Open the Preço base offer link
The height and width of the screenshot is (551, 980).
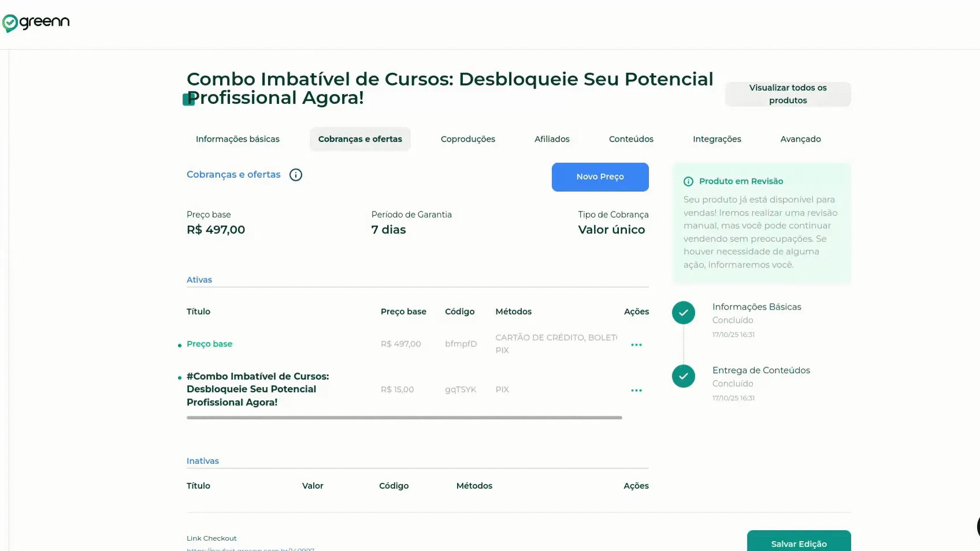tap(209, 344)
